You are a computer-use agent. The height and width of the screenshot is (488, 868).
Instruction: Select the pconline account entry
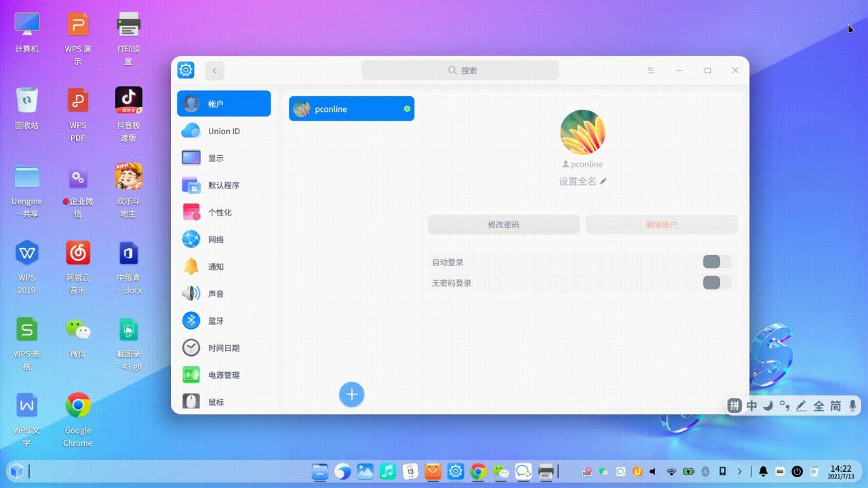[351, 109]
